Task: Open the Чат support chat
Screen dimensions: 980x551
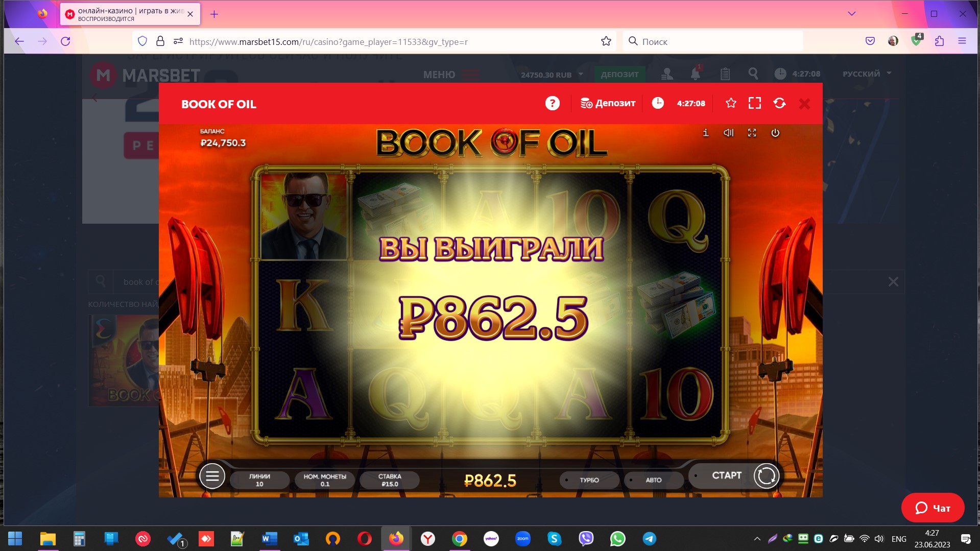Action: pos(933,508)
